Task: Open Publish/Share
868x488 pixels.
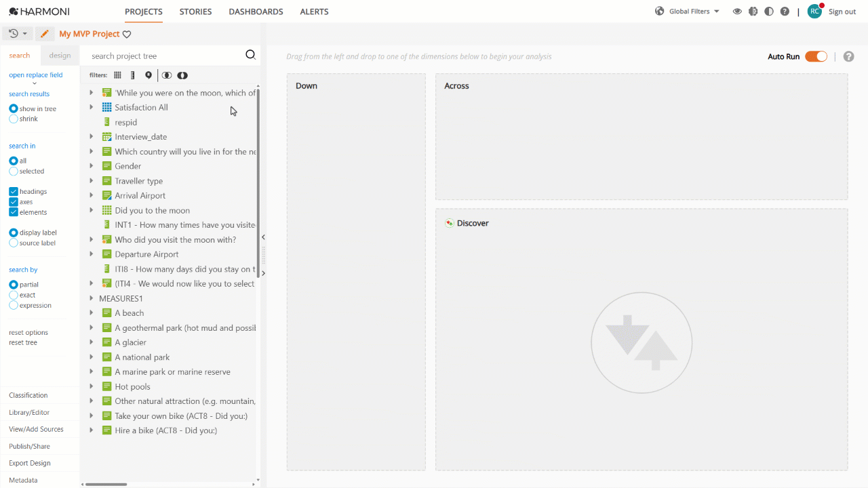Action: (x=29, y=446)
